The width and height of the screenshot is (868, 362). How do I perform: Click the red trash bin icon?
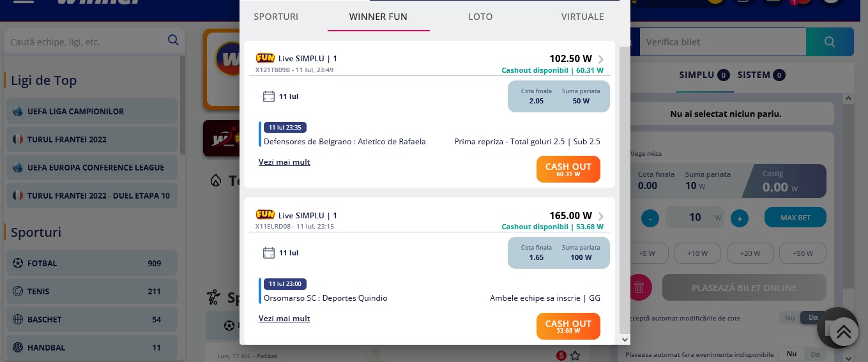(x=638, y=287)
